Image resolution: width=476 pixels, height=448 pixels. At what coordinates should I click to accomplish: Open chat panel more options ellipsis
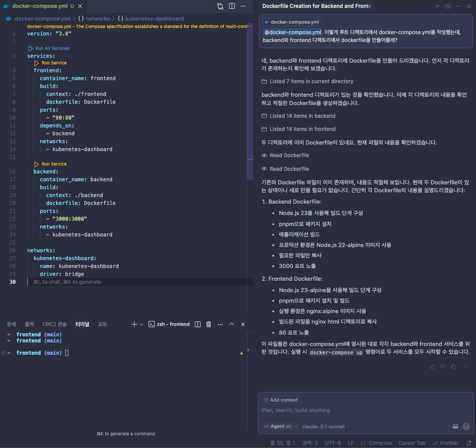pos(458,6)
